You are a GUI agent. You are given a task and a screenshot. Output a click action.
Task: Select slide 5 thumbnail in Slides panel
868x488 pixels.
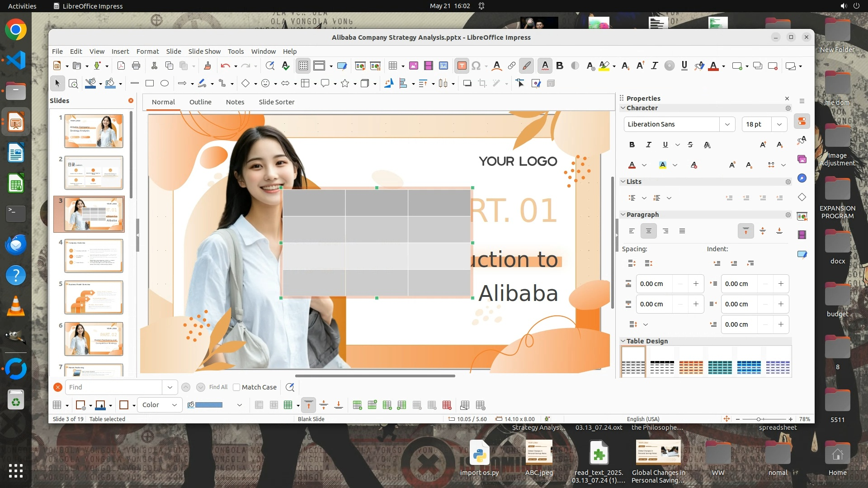click(x=94, y=297)
